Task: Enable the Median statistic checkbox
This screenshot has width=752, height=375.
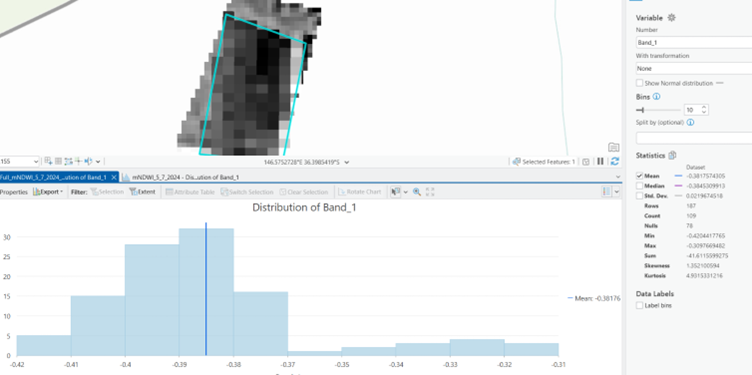Action: coord(639,186)
